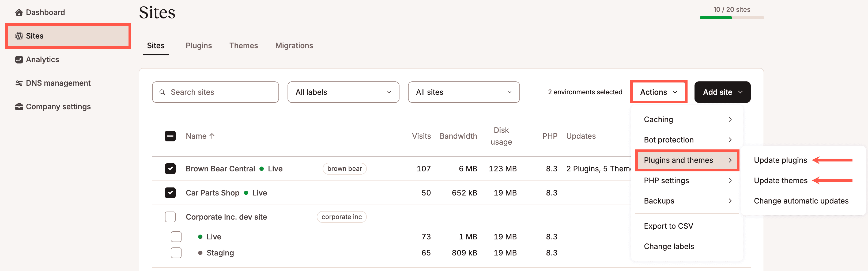Click the 10 / 20 sites progress bar

pyautogui.click(x=731, y=17)
